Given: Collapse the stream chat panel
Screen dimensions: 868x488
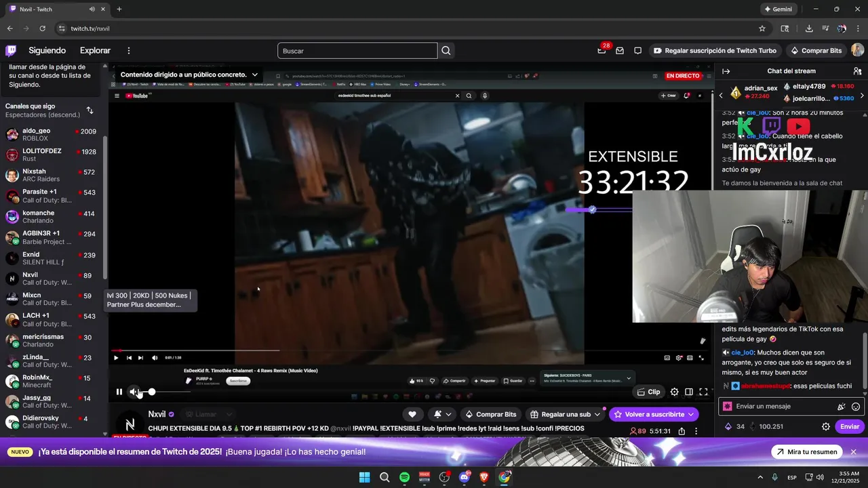Looking at the screenshot, I should (726, 71).
